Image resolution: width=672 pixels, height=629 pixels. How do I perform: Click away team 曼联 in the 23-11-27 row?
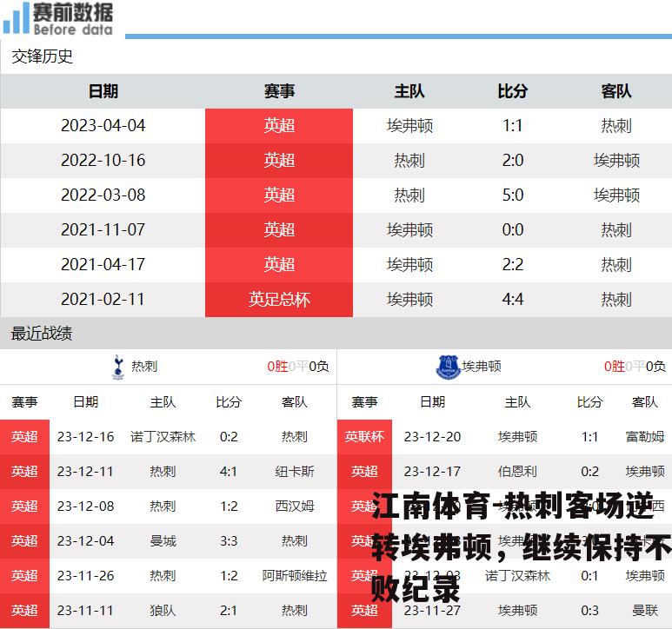[645, 610]
